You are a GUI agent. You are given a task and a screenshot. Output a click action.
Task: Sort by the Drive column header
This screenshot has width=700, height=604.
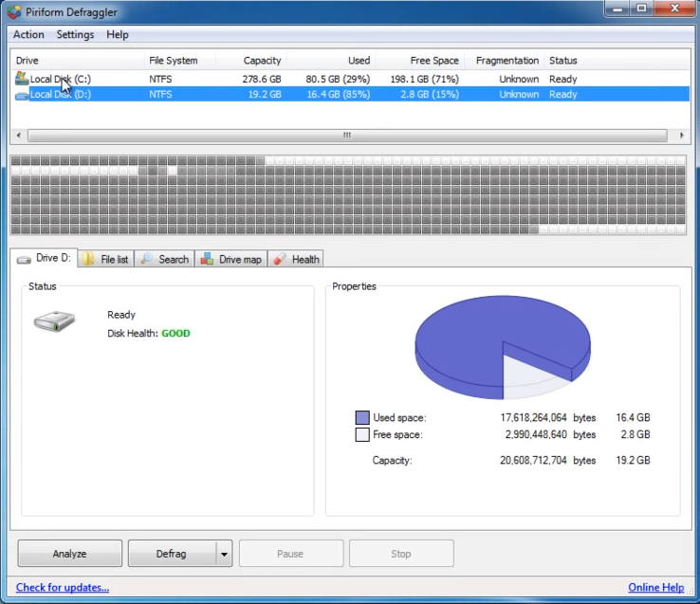click(x=77, y=61)
